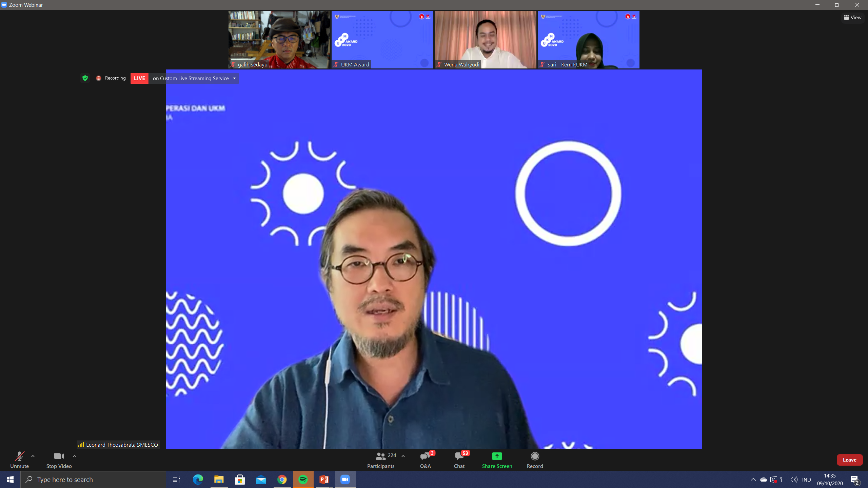This screenshot has width=868, height=488.
Task: Open the View menu
Action: [853, 17]
